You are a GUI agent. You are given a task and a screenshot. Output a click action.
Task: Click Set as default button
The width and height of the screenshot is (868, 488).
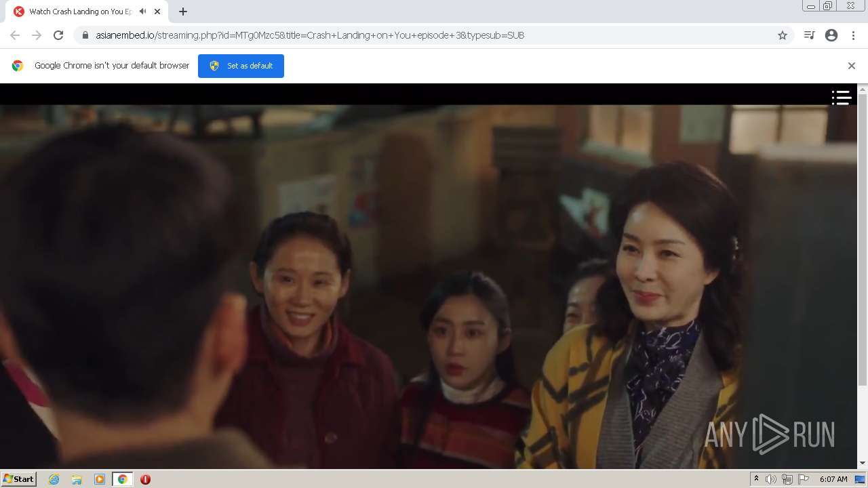click(241, 66)
